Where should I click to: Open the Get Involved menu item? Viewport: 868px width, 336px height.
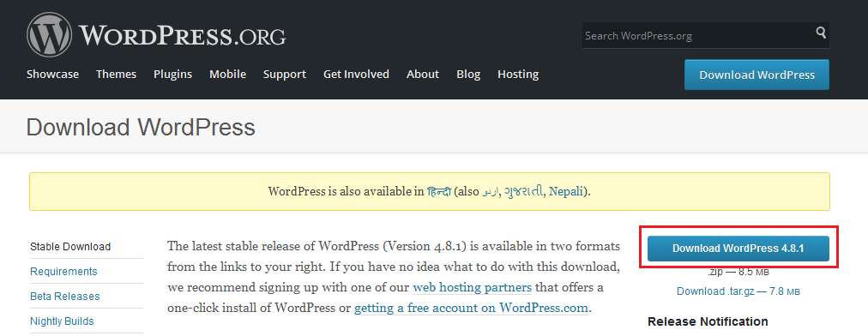pos(357,75)
